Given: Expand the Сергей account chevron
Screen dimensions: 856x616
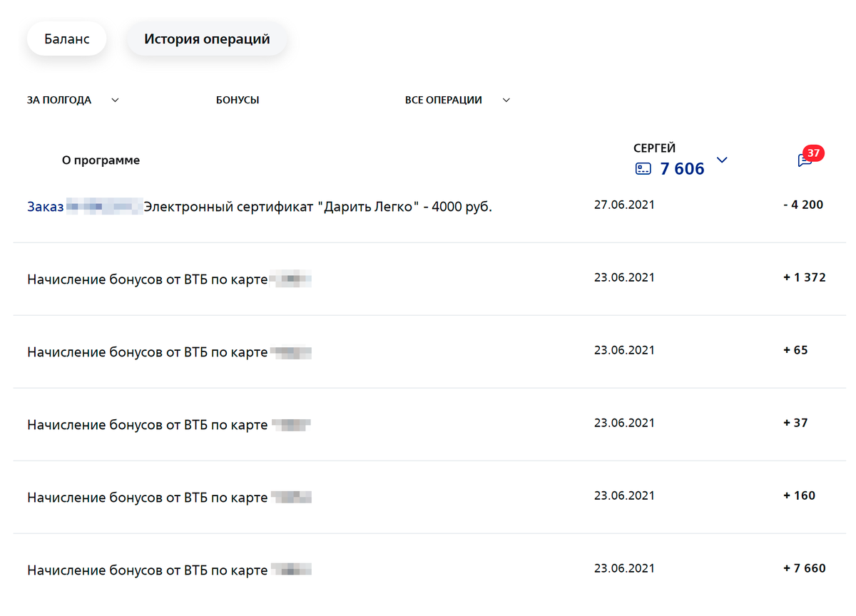Looking at the screenshot, I should [722, 160].
